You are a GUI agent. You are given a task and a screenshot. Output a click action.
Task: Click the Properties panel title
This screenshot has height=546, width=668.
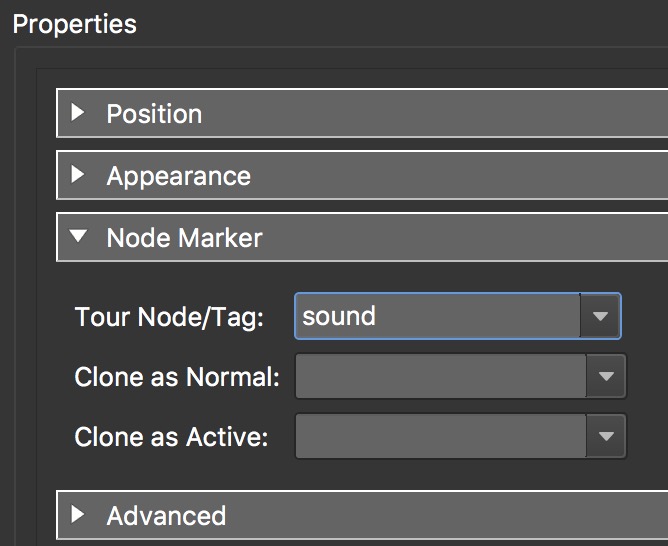[75, 23]
